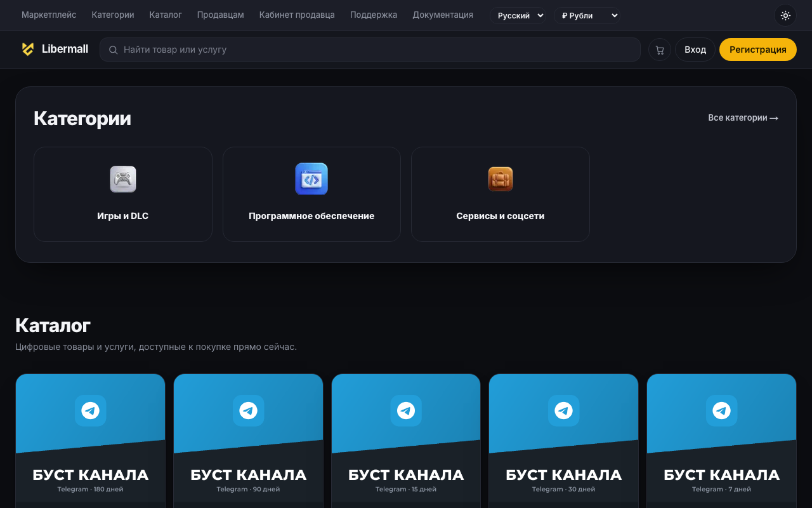Open the Программное обеспечение label
The width and height of the screenshot is (812, 508).
point(311,216)
